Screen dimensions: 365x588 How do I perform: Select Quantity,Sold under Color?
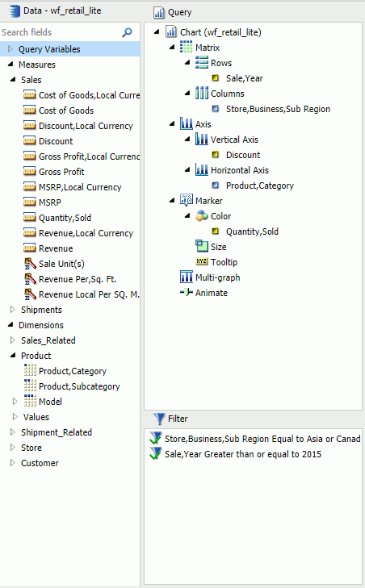pyautogui.click(x=252, y=231)
